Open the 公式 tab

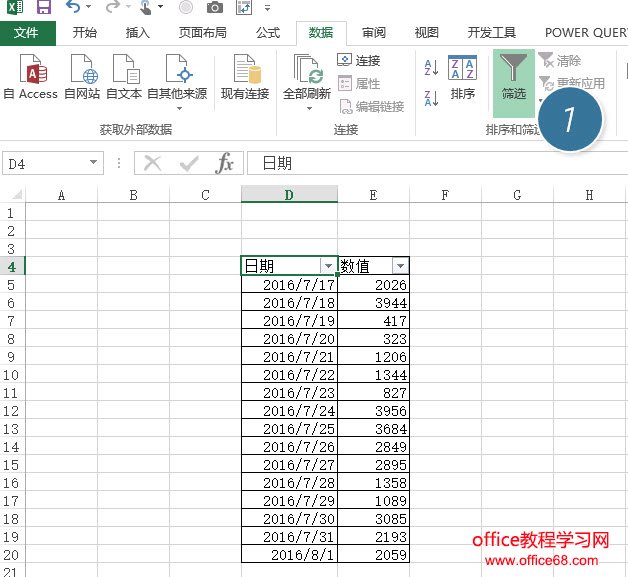click(268, 33)
